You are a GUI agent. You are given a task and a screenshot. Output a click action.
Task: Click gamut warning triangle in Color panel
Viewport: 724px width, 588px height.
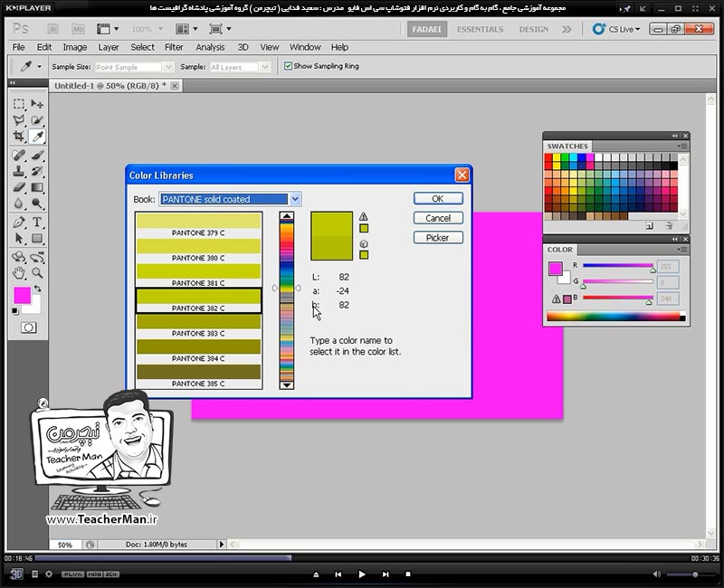pyautogui.click(x=557, y=299)
